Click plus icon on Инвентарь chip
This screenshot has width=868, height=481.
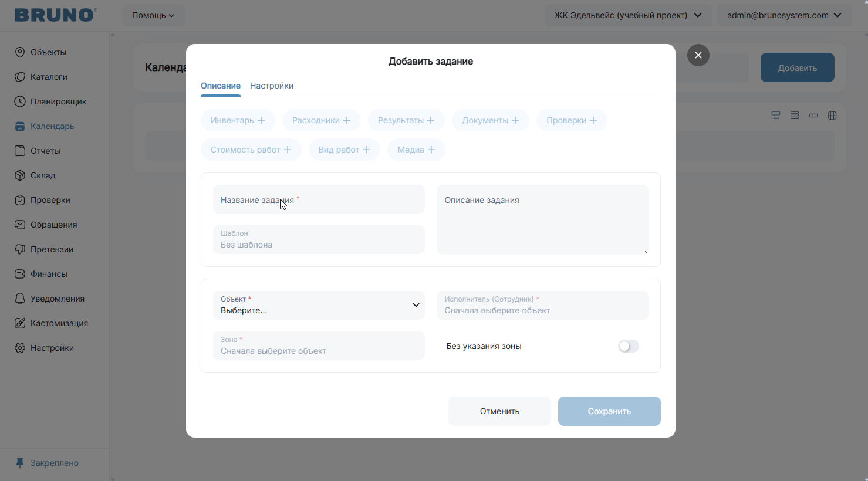tap(261, 120)
